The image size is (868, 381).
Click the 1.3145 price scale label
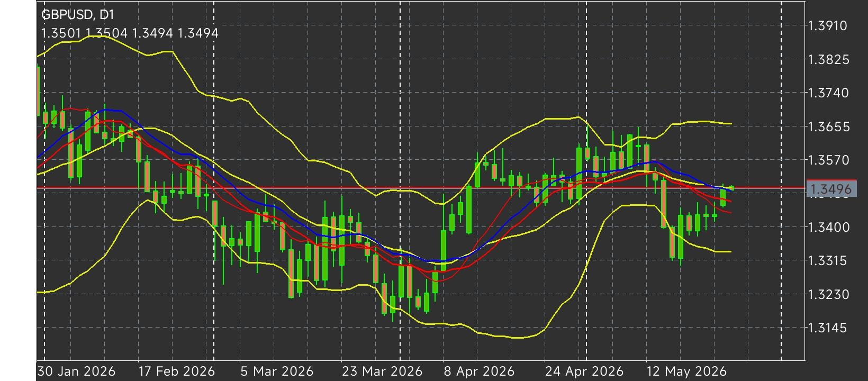point(829,328)
